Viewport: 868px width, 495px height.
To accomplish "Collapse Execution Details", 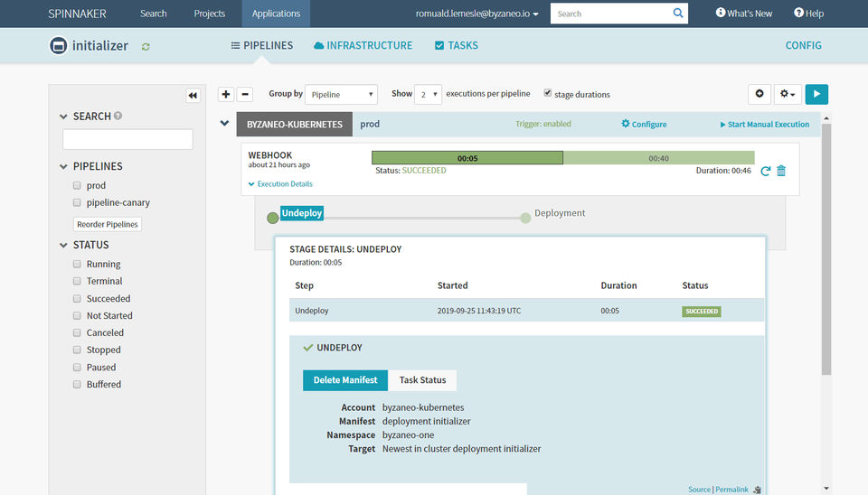I will point(280,184).
